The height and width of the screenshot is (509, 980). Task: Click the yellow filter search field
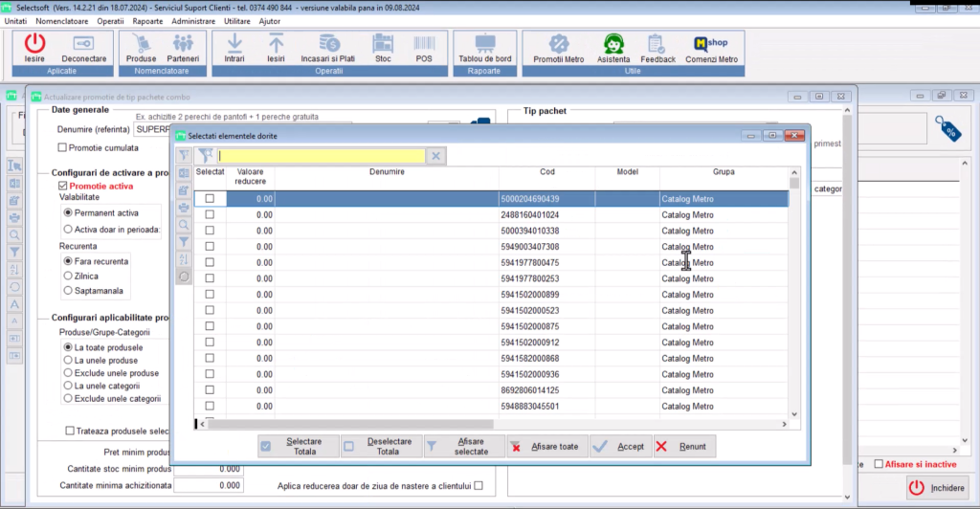pyautogui.click(x=321, y=156)
